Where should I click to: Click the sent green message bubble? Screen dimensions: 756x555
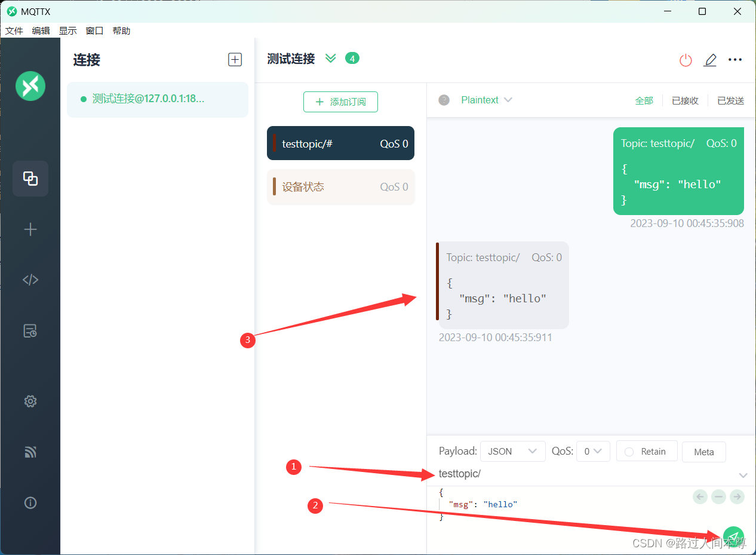pyautogui.click(x=678, y=171)
